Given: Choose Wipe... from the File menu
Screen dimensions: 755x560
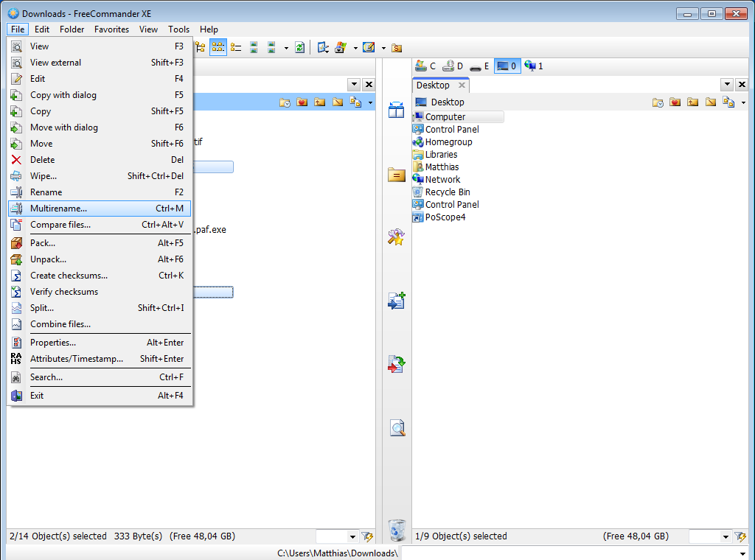Looking at the screenshot, I should [100, 176].
